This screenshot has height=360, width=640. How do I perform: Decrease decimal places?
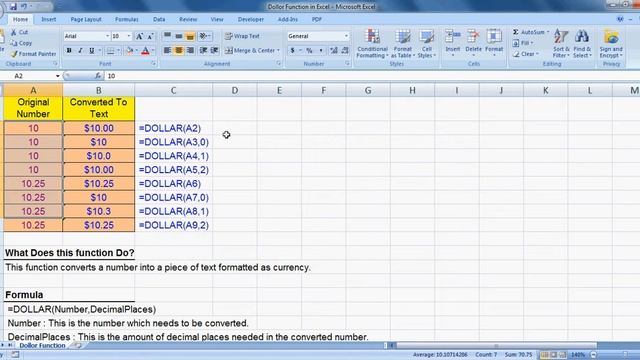pos(345,51)
